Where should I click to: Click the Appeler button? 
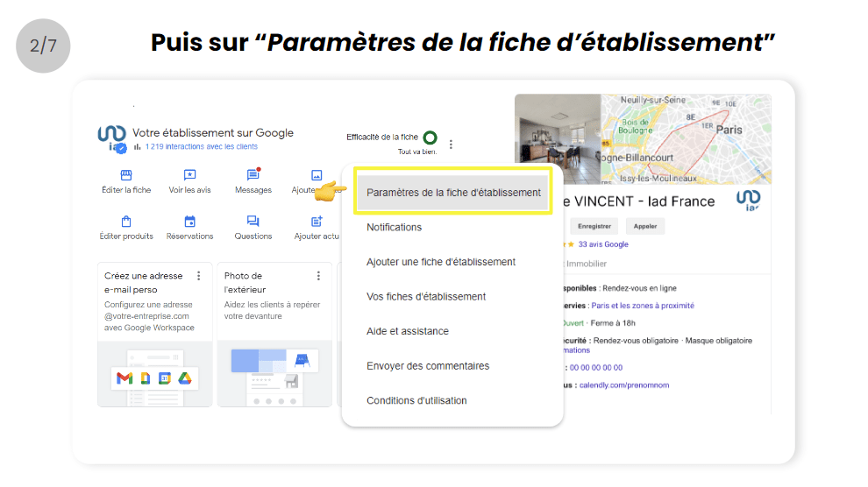[645, 226]
